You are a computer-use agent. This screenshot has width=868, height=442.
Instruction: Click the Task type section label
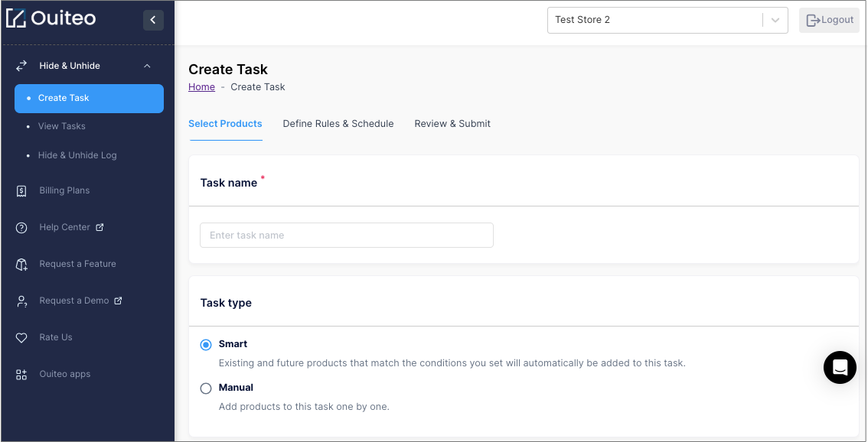point(226,303)
